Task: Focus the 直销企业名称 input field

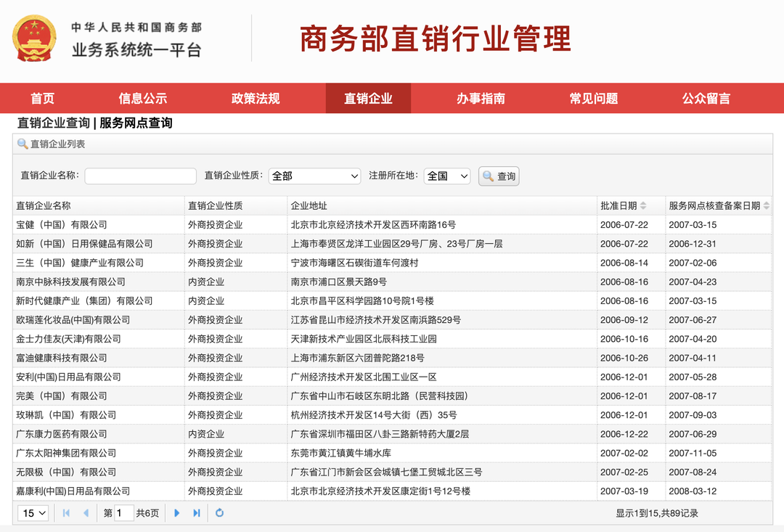Action: [x=141, y=176]
